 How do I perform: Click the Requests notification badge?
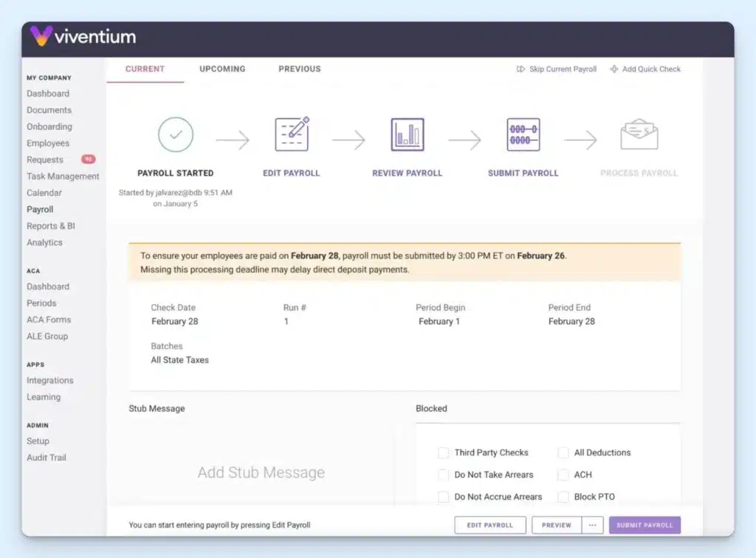coord(89,159)
